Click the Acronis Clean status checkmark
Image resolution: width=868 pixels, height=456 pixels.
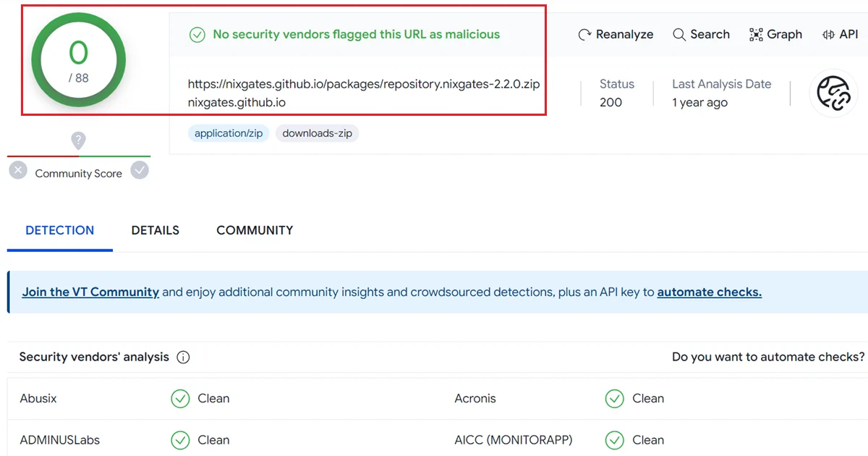point(614,399)
